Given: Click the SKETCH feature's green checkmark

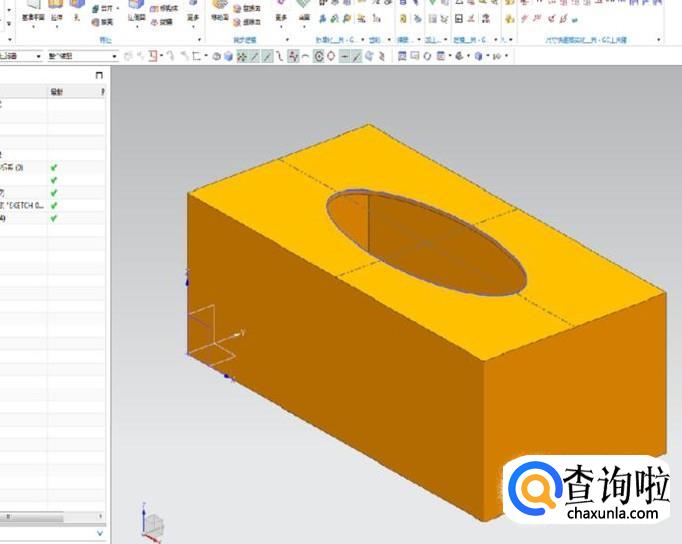Looking at the screenshot, I should tap(54, 205).
